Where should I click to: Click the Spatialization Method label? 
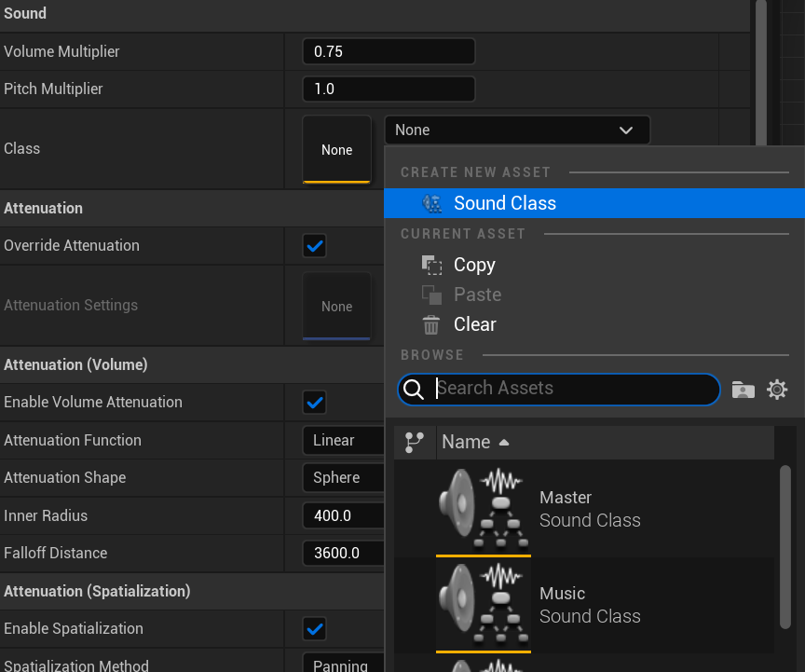point(76,665)
